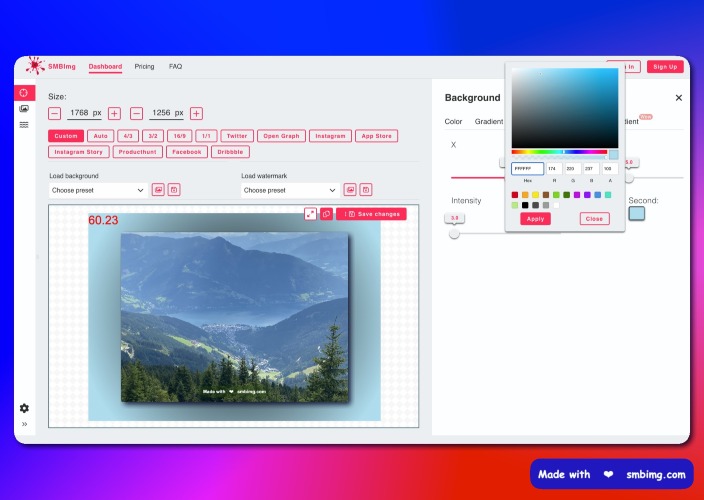
Task: Click the R value field
Action: pyautogui.click(x=554, y=169)
